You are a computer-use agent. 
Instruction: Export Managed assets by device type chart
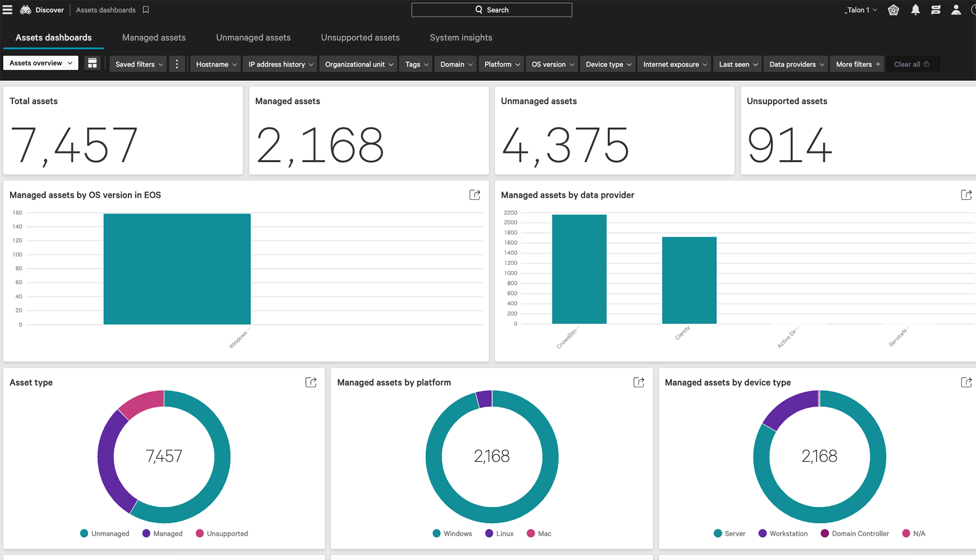(x=966, y=382)
